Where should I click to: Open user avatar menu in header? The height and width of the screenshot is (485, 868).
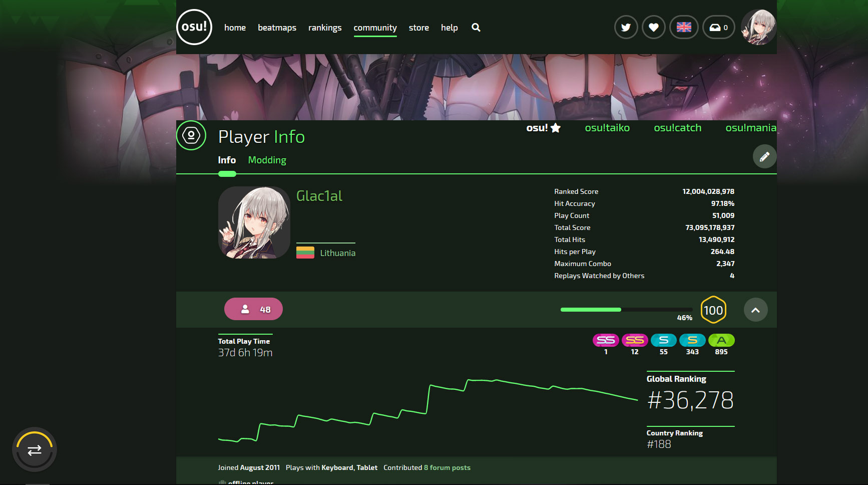(x=758, y=27)
